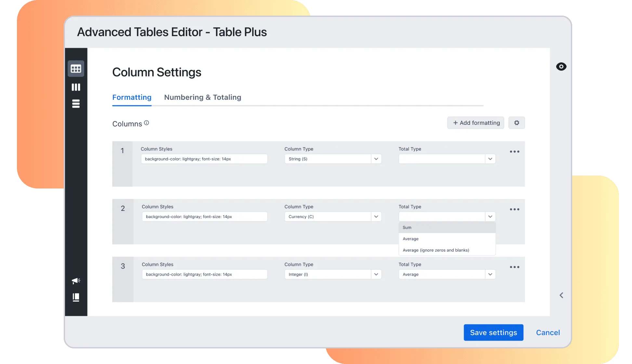The height and width of the screenshot is (364, 632).
Task: Select the column settings sidebar icon
Action: [x=76, y=87]
